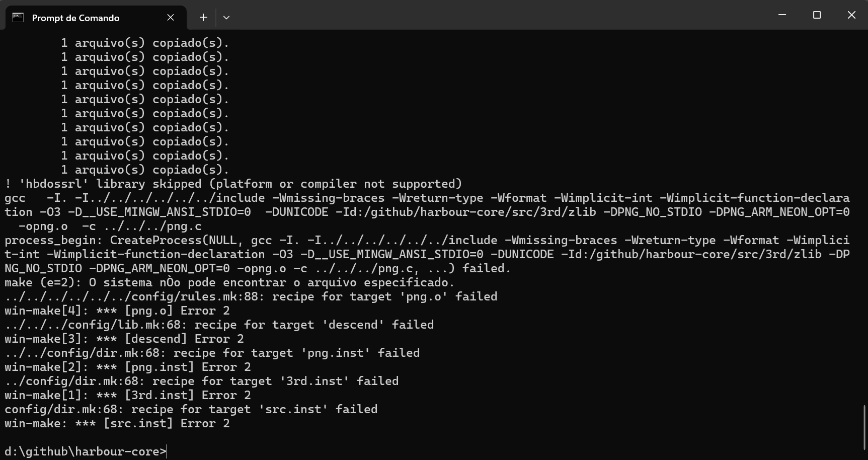Close the terminal window
Screen dimensions: 868x460
[x=851, y=15]
